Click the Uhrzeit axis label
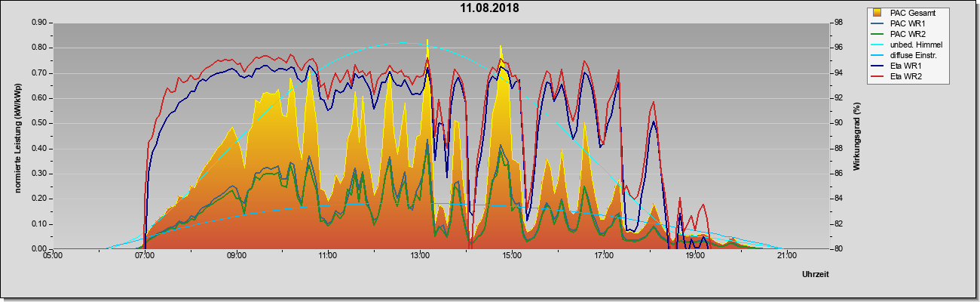 coord(815,275)
